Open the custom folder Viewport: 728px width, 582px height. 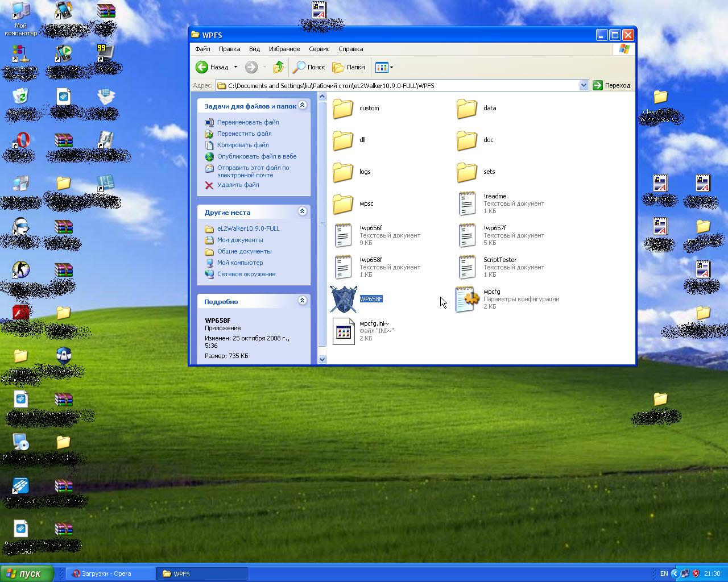point(343,109)
